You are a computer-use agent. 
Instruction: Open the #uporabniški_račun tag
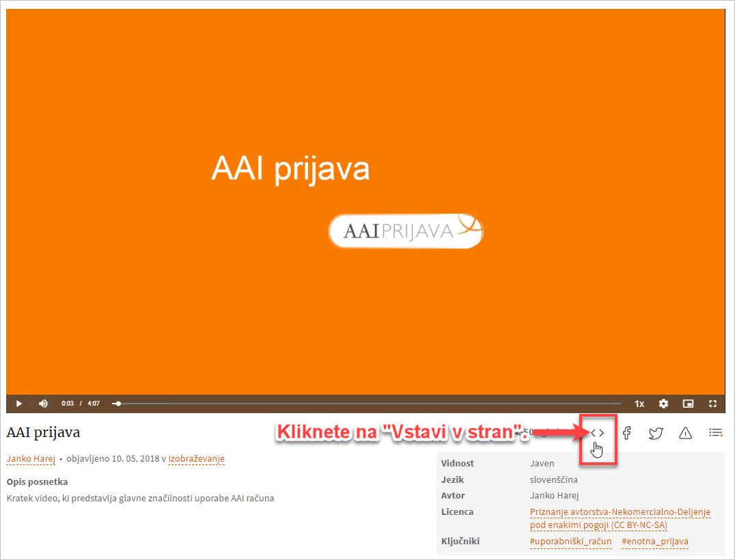coord(570,542)
